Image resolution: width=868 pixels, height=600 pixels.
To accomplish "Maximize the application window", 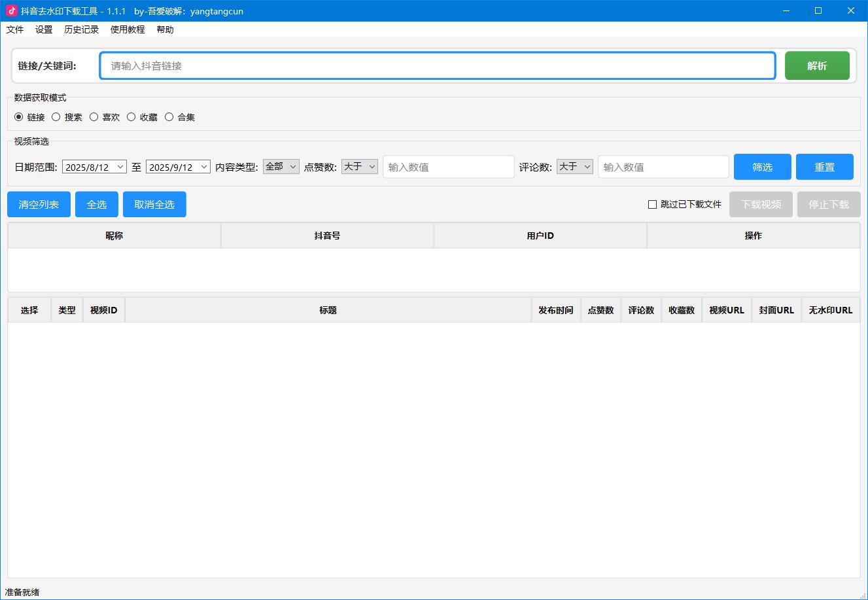I will pyautogui.click(x=818, y=10).
